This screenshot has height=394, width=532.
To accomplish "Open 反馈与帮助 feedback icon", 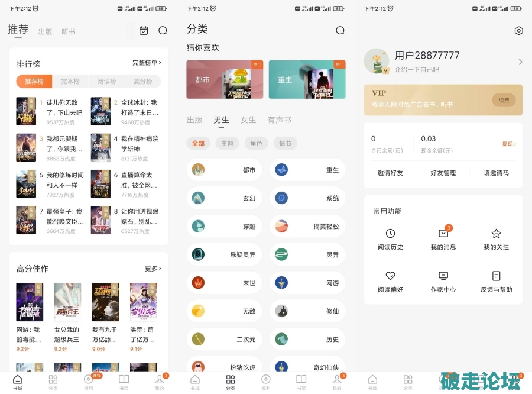I will [496, 276].
